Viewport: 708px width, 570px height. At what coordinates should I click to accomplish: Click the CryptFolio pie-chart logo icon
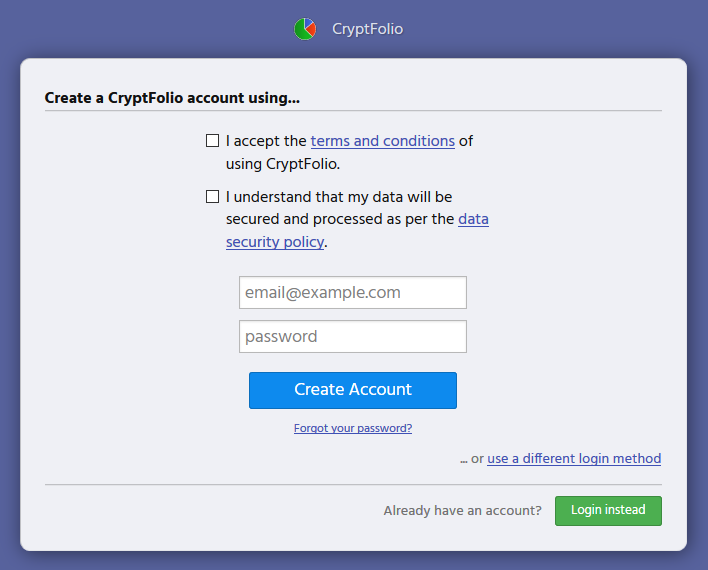[305, 29]
